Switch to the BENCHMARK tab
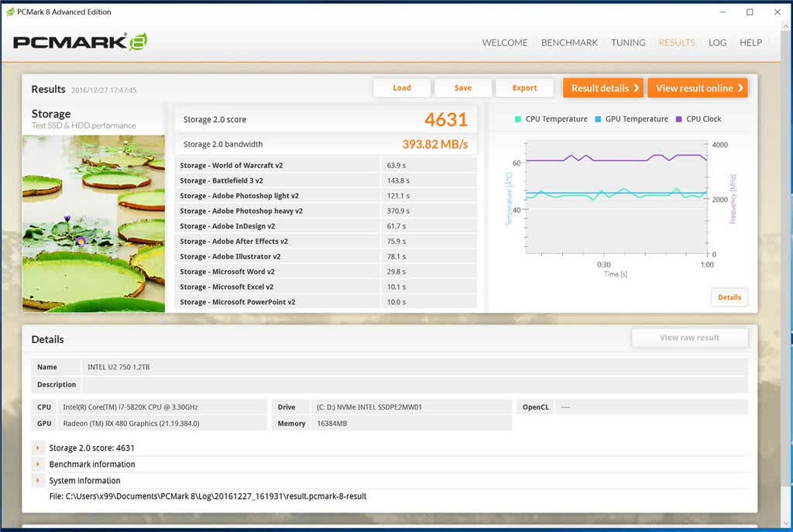The width and height of the screenshot is (793, 532). coord(569,43)
